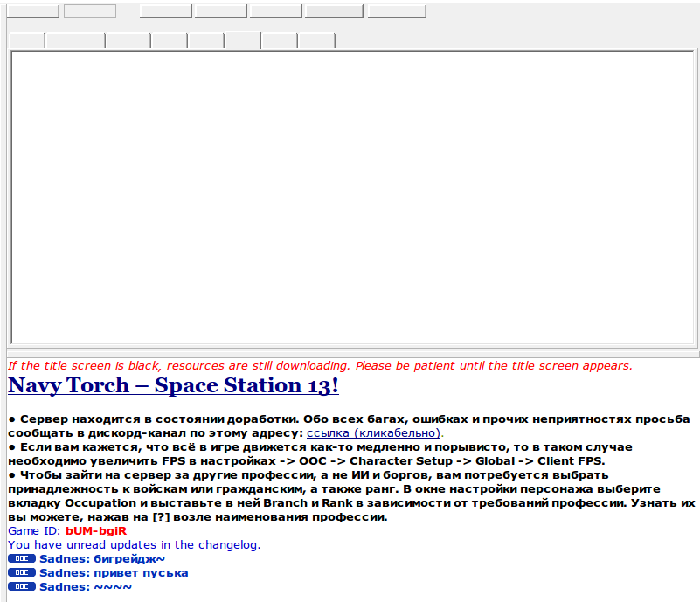Follow the "ссылка (кликабельно)" discord link
Screen dimensions: 700x602
coord(374,432)
